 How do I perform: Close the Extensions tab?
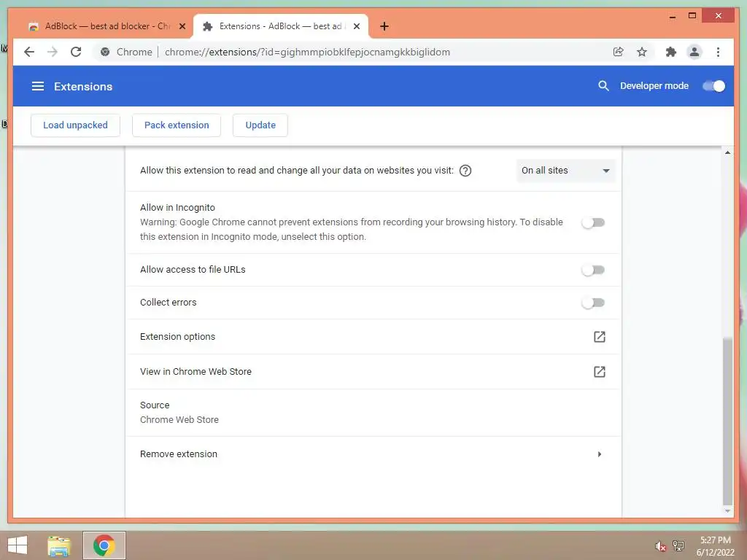(x=356, y=26)
